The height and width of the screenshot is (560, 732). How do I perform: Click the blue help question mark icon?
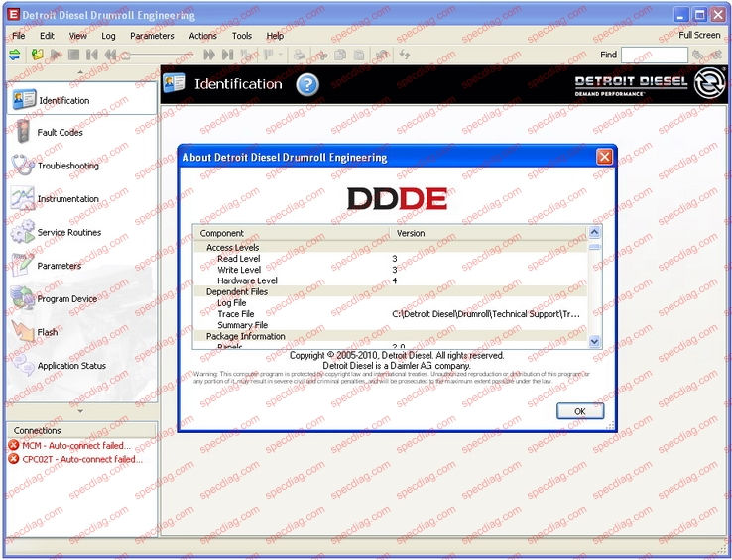307,85
